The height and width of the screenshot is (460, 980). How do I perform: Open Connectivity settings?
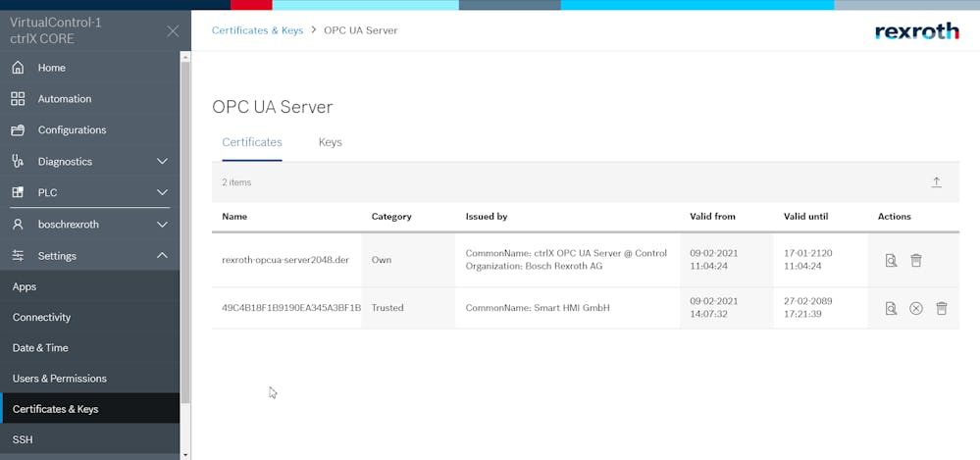point(90,318)
